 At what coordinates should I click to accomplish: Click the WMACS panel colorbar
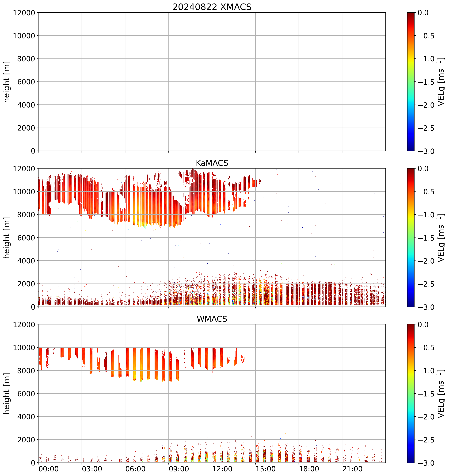(411, 393)
